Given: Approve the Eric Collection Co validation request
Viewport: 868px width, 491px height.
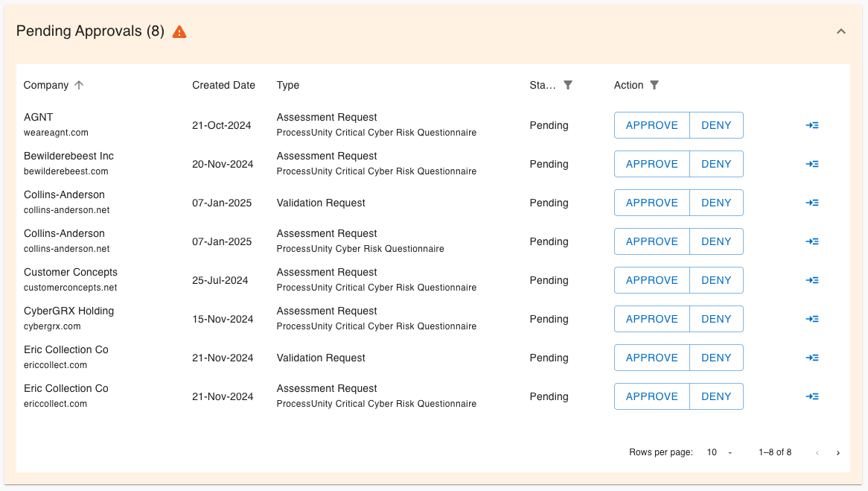Looking at the screenshot, I should coord(651,357).
